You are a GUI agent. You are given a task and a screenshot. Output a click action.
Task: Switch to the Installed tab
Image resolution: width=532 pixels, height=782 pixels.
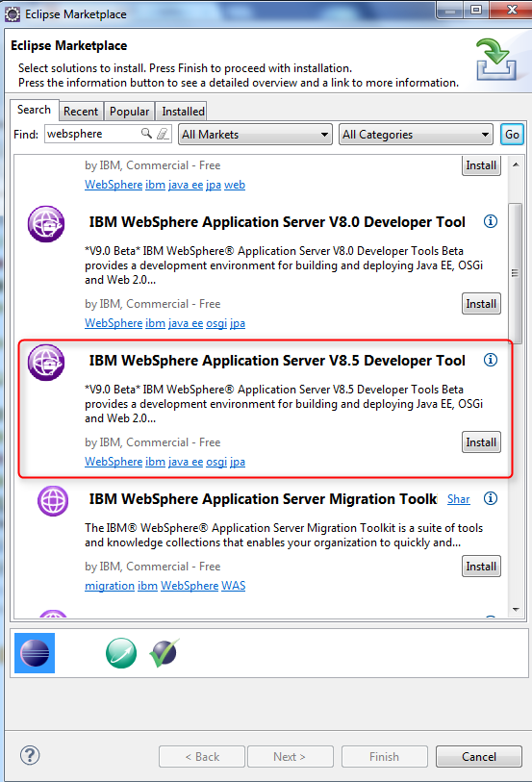click(x=183, y=112)
